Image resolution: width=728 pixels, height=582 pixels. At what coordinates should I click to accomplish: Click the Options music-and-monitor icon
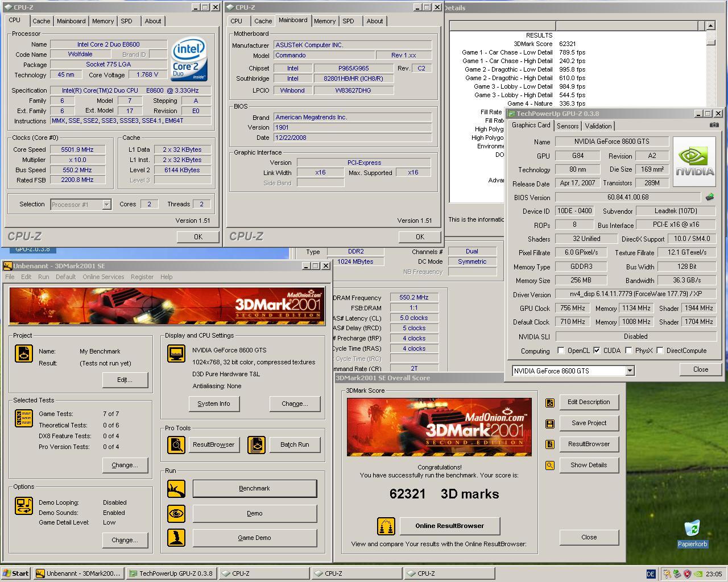(23, 506)
